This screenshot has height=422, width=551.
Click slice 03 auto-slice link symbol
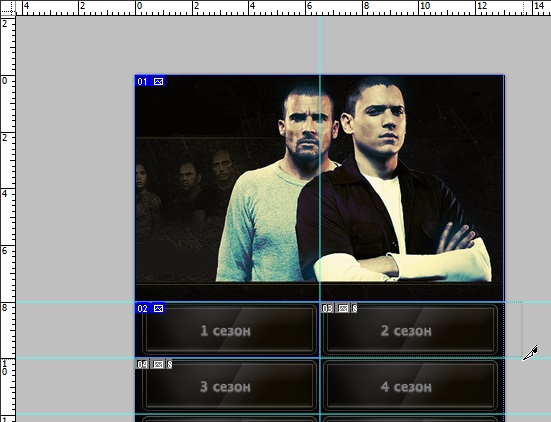355,309
